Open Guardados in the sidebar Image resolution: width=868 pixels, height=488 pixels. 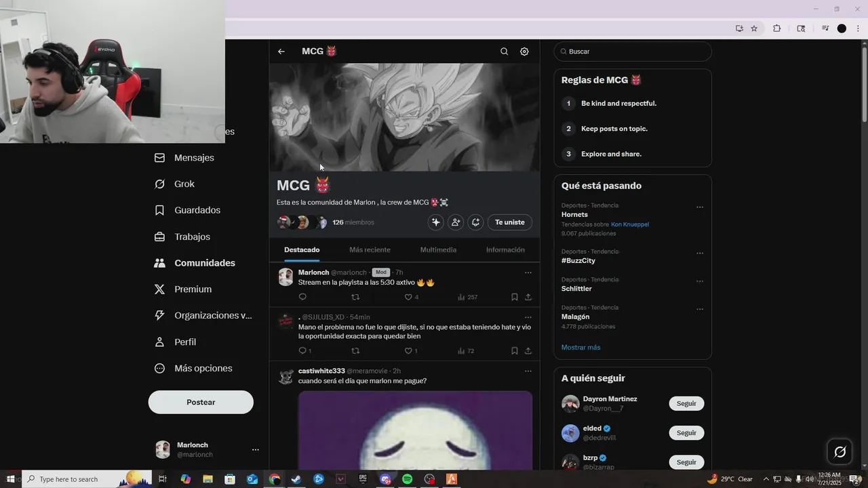point(188,211)
